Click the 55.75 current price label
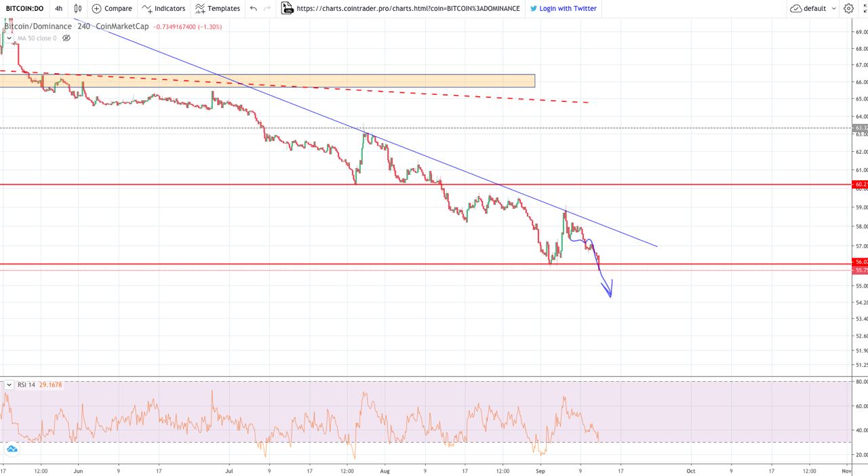 tap(861, 270)
